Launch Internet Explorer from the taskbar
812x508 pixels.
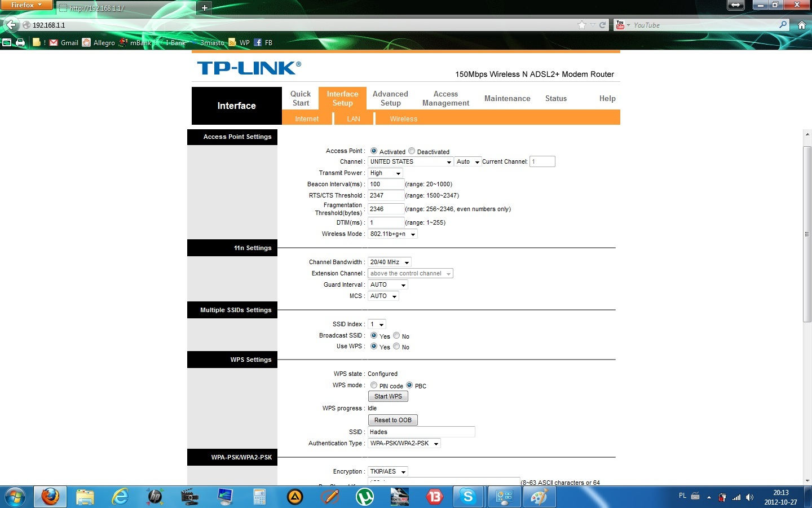pyautogui.click(x=120, y=497)
